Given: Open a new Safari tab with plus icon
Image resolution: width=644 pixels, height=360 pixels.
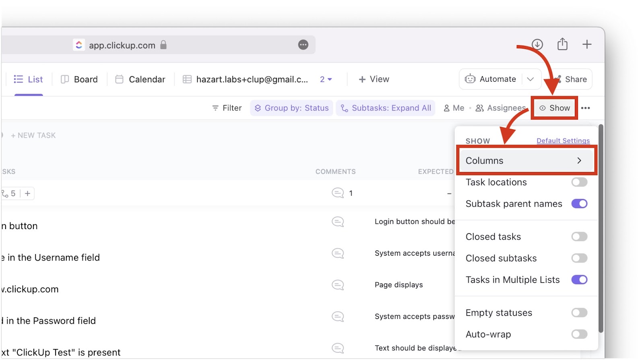Looking at the screenshot, I should point(587,44).
